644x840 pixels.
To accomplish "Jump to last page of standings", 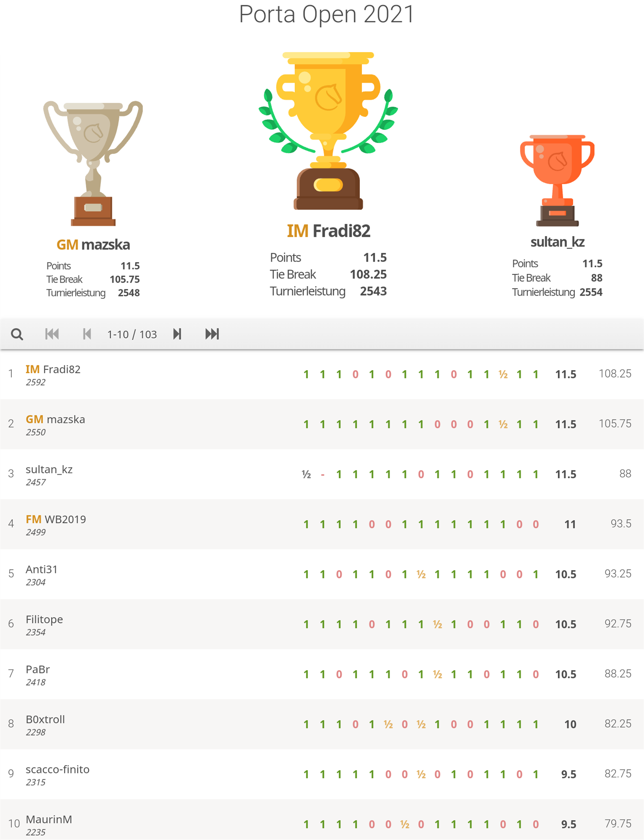I will click(x=212, y=334).
